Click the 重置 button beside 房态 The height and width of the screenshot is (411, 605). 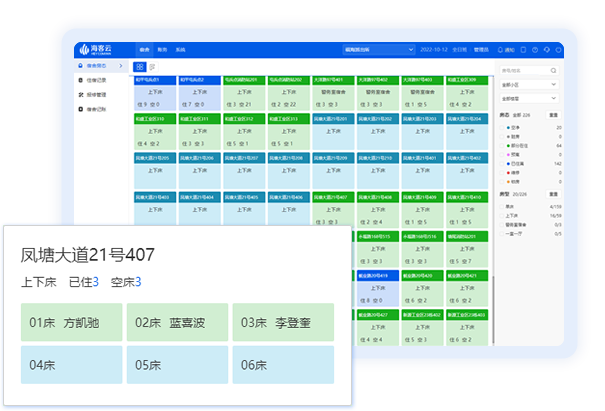[x=554, y=117]
